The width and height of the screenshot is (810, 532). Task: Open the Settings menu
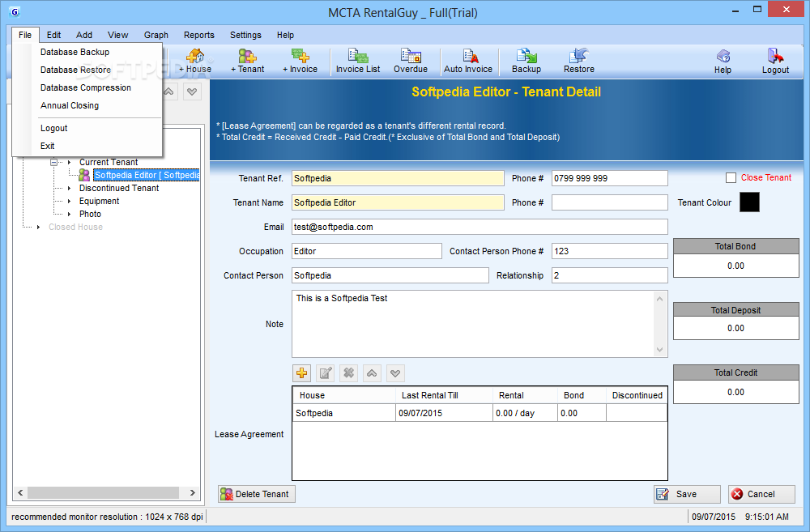[245, 35]
